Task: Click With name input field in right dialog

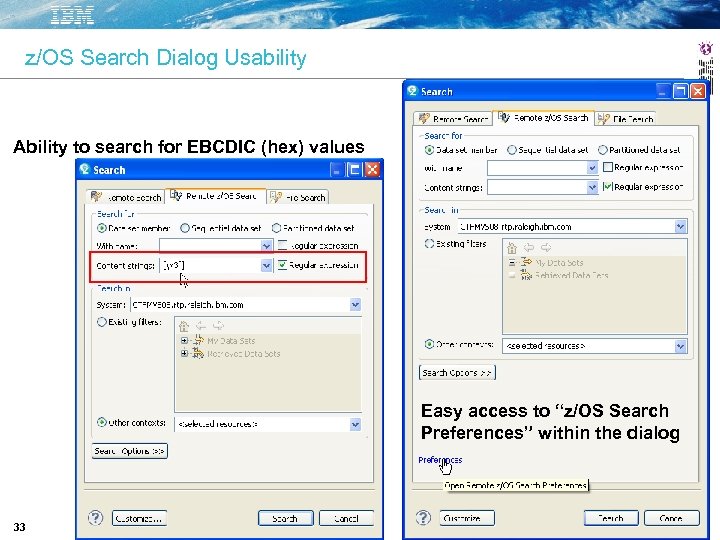Action: tap(537, 168)
